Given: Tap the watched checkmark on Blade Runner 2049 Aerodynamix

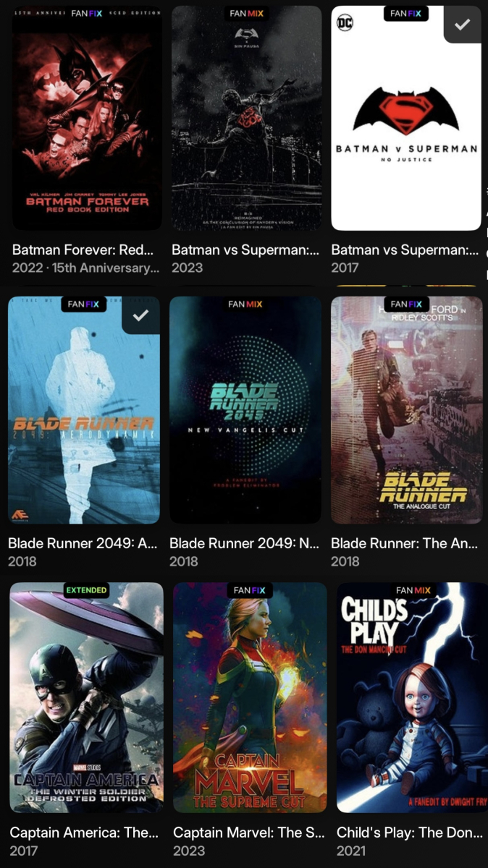Looking at the screenshot, I should point(141,315).
